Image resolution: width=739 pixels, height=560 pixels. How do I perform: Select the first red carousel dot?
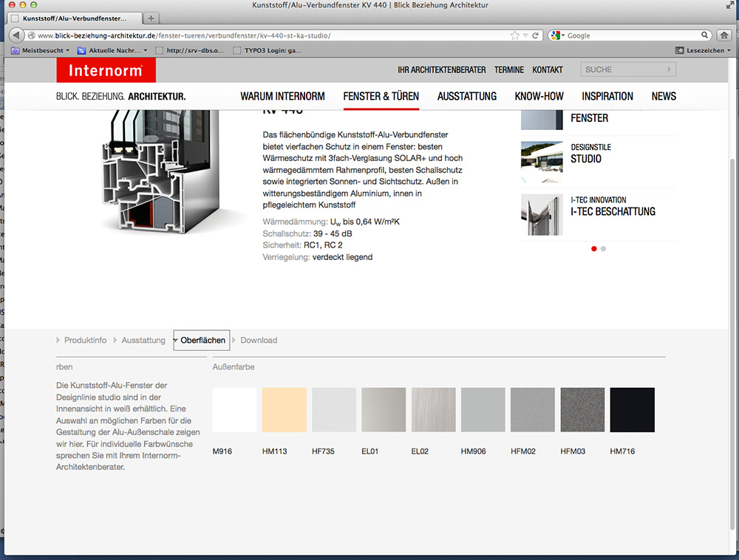594,249
